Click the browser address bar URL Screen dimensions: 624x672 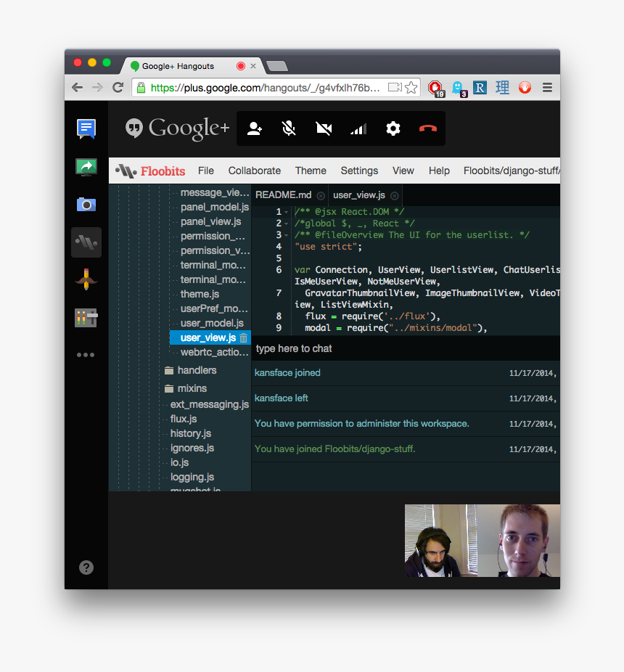[x=265, y=88]
